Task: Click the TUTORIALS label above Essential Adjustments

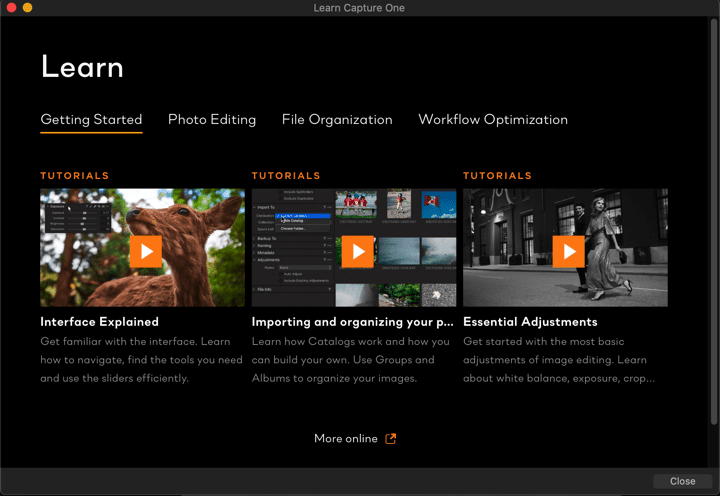Action: (x=497, y=175)
